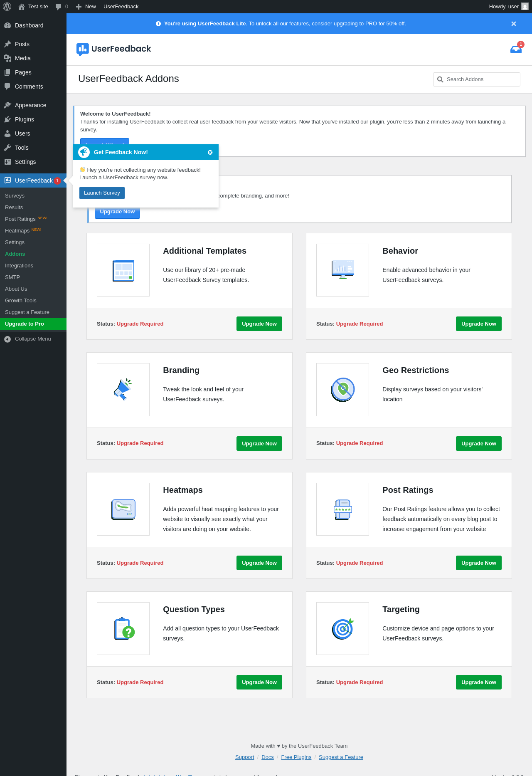Click the Behavior addon monitor icon
This screenshot has height=776, width=532.
coord(342,269)
